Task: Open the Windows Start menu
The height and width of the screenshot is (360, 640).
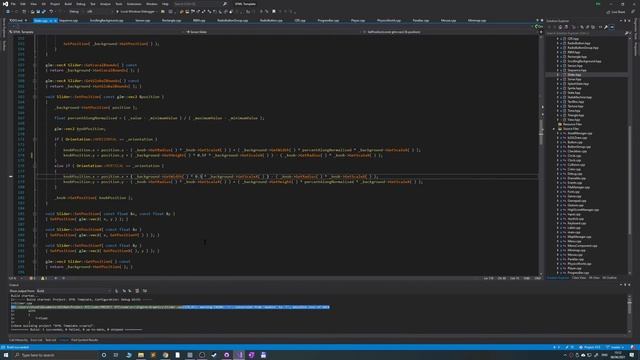Action: 5,355
